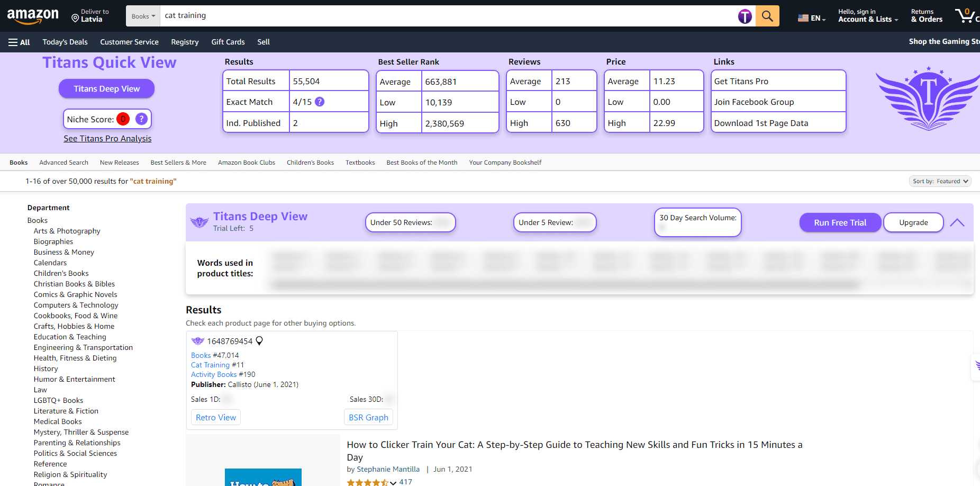This screenshot has width=980, height=486.
Task: Select Computers & Technology department
Action: tap(76, 305)
